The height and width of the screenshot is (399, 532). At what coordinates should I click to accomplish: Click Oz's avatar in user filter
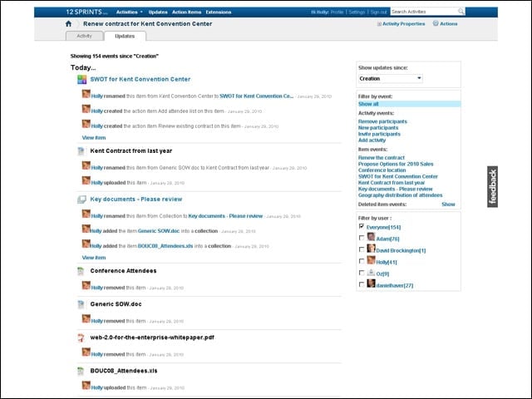coord(371,272)
